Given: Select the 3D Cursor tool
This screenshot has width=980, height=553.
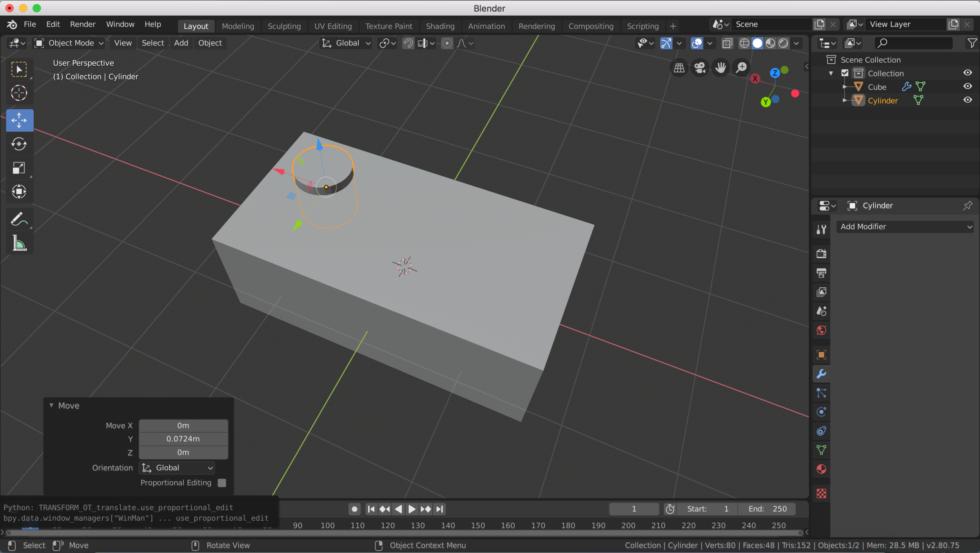Looking at the screenshot, I should coord(19,93).
